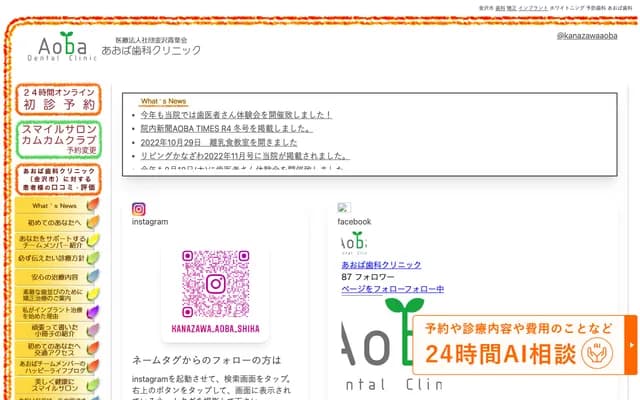The height and width of the screenshot is (400, 640).
Task: Expand the 24時間AI相談 banner arrow
Action: point(631,345)
